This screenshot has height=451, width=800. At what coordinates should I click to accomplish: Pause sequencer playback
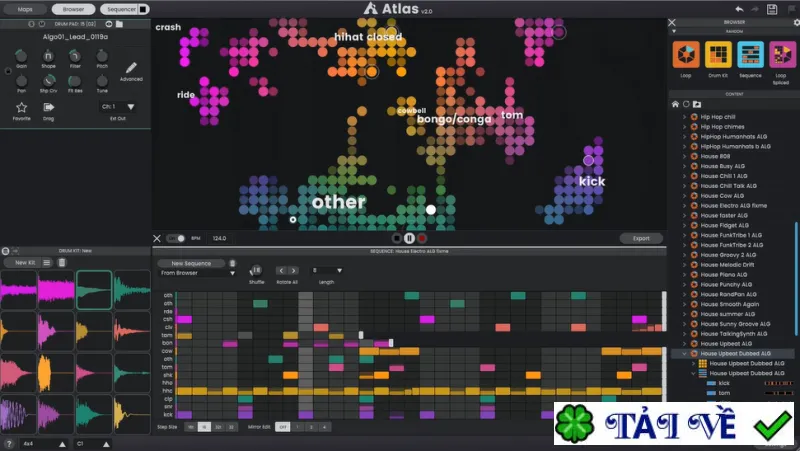409,238
